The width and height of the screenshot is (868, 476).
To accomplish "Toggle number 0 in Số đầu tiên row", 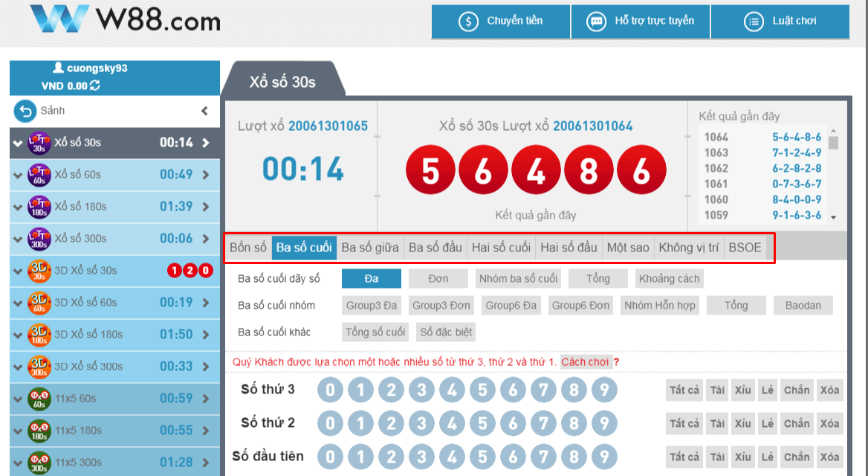I will [331, 457].
